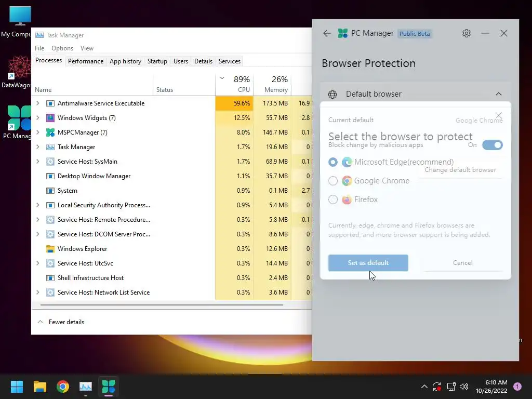
Task: Click the volume icon in system tray
Action: pos(464,387)
